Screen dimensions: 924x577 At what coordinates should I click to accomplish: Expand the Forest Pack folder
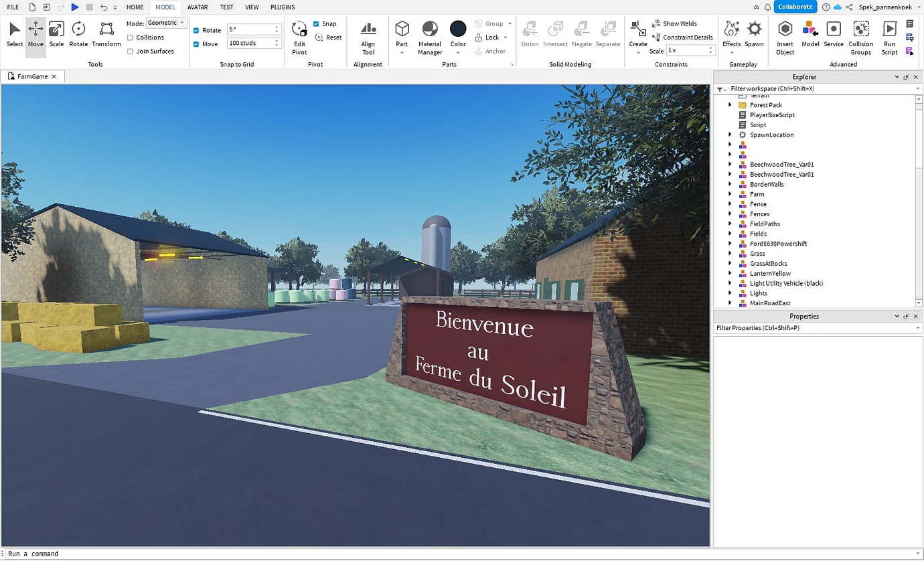(730, 105)
